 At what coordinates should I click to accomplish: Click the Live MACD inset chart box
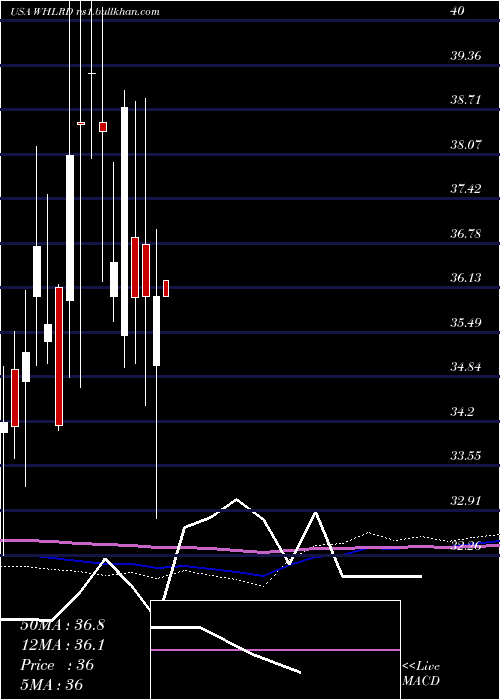tap(275, 650)
